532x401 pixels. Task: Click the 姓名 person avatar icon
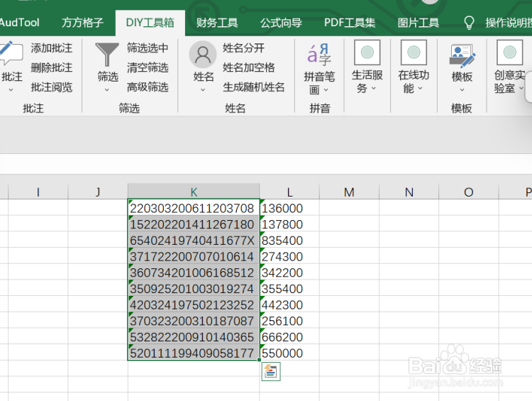pos(203,55)
